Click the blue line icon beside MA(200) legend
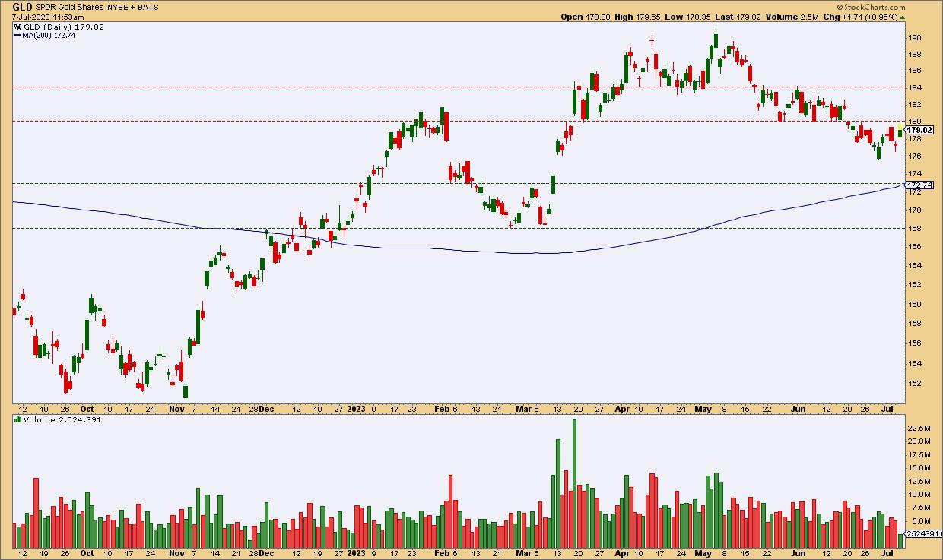 (18, 36)
